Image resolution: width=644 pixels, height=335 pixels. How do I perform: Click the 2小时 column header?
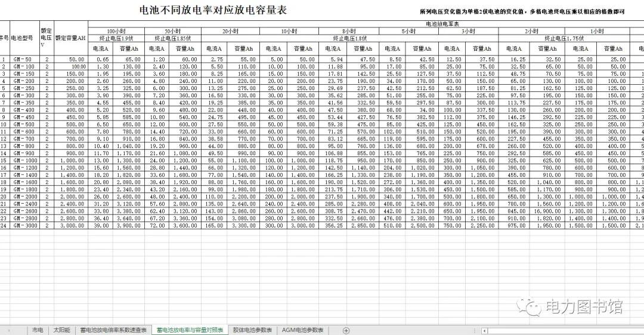[x=531, y=31]
